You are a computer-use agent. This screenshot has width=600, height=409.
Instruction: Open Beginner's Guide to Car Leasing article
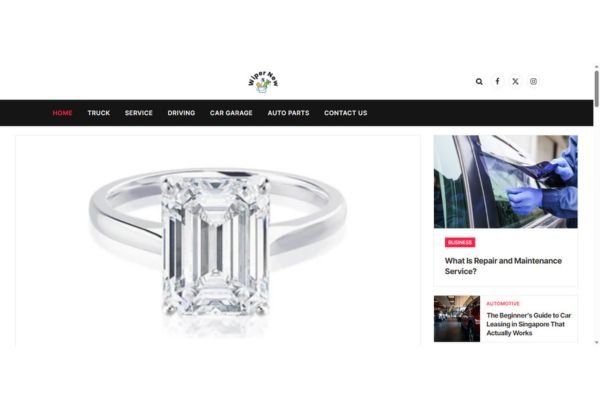point(529,324)
